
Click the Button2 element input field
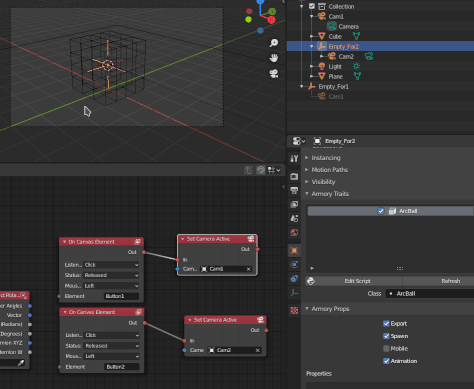point(122,367)
